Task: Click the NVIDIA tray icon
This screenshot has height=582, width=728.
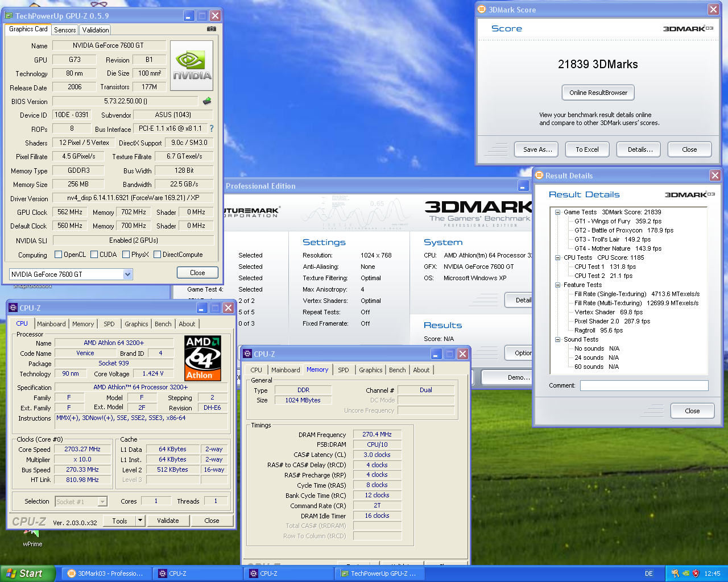Action: tap(685, 573)
